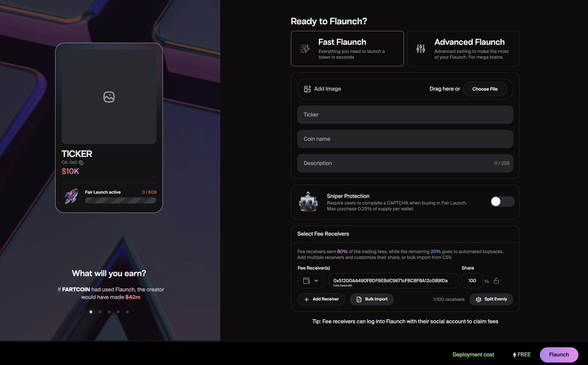
Task: Focus the Ticker input field
Action: [x=405, y=115]
